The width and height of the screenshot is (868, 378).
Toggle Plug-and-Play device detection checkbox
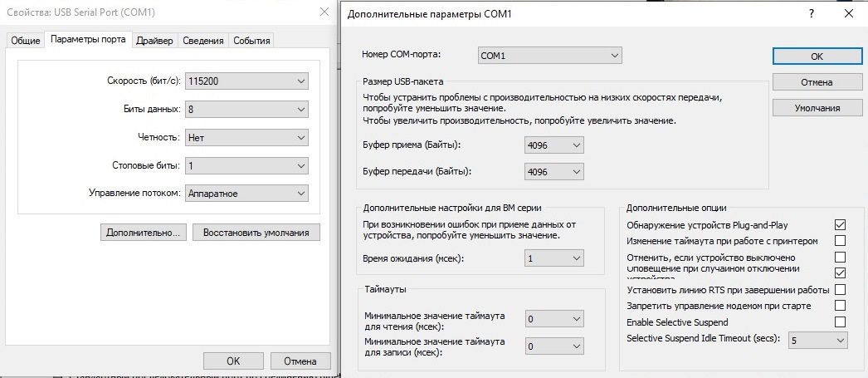pos(840,224)
